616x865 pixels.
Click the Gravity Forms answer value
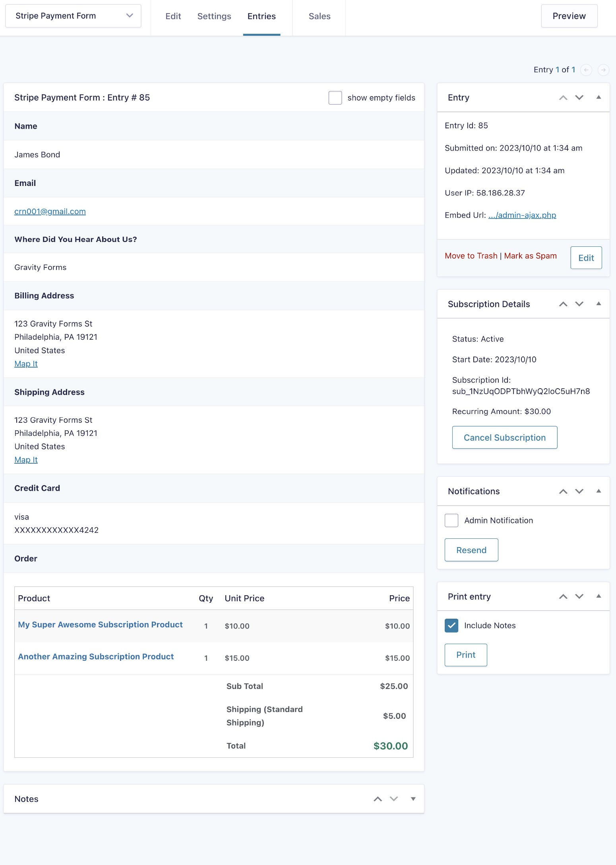(41, 267)
